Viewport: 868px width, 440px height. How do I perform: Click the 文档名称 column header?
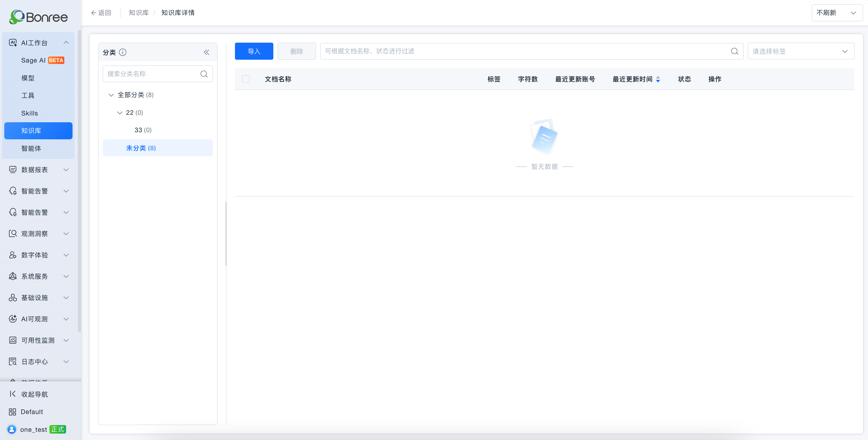point(278,79)
